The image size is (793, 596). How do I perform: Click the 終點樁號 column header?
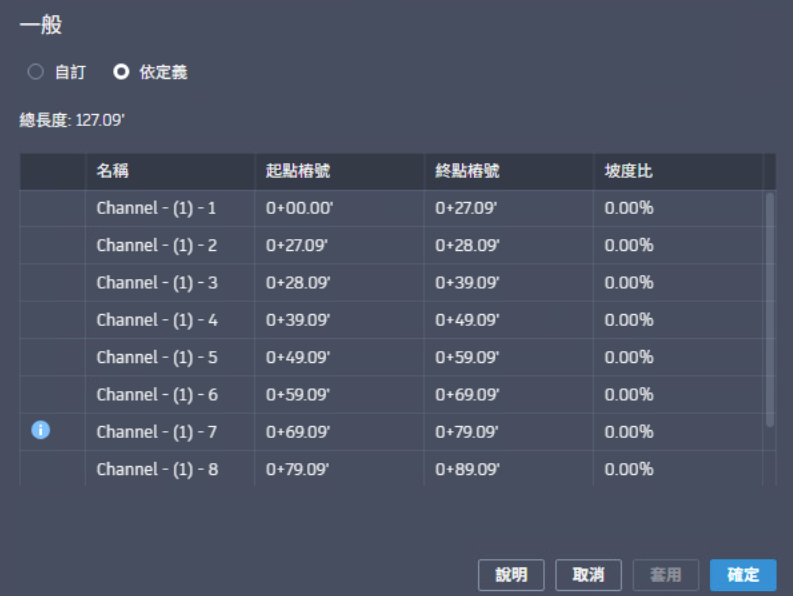(467, 171)
